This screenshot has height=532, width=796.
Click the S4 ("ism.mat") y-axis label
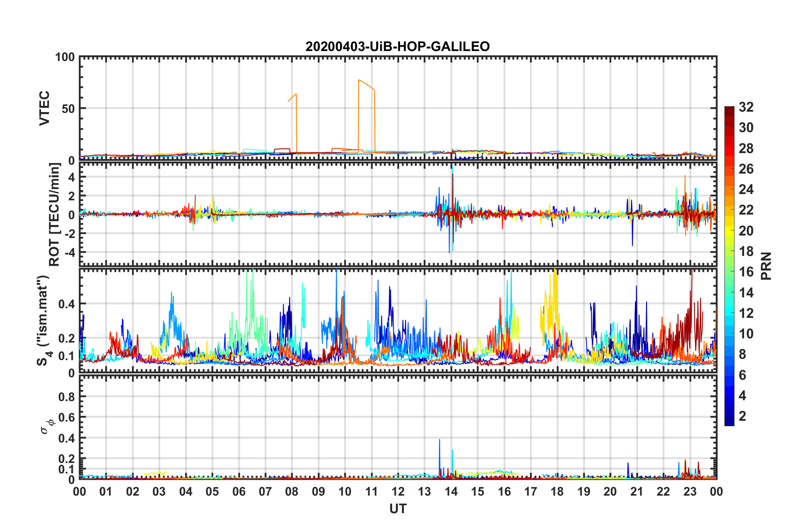tap(44, 321)
